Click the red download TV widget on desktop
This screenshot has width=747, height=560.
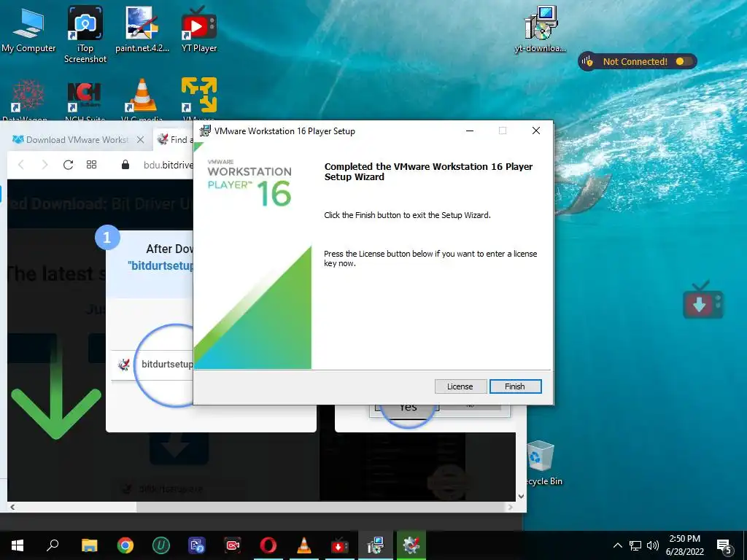tap(703, 301)
